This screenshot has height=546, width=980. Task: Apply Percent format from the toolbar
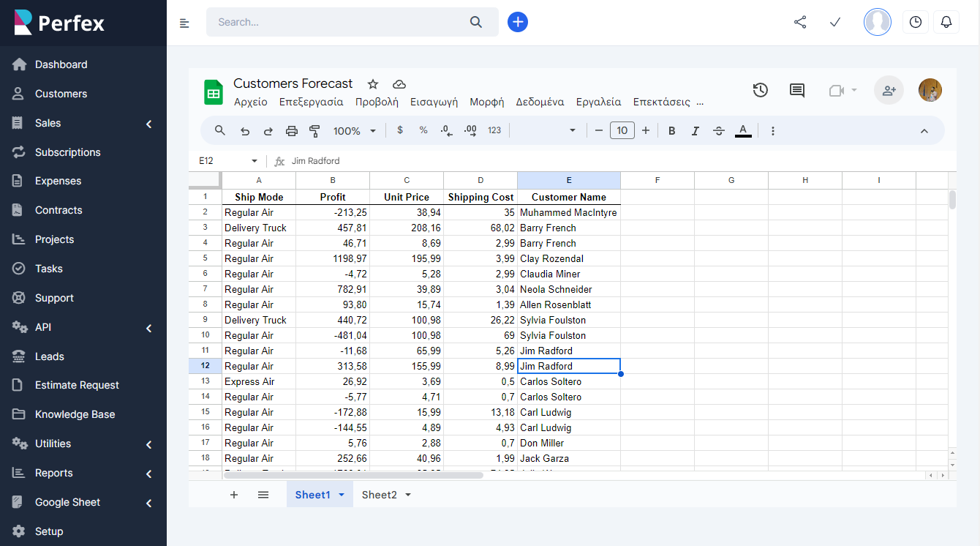[423, 130]
